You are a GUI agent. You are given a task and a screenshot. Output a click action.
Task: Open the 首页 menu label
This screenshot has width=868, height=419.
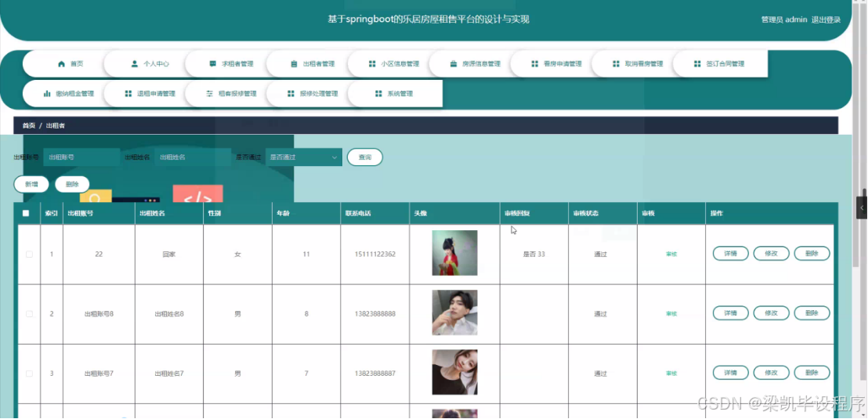pyautogui.click(x=77, y=64)
